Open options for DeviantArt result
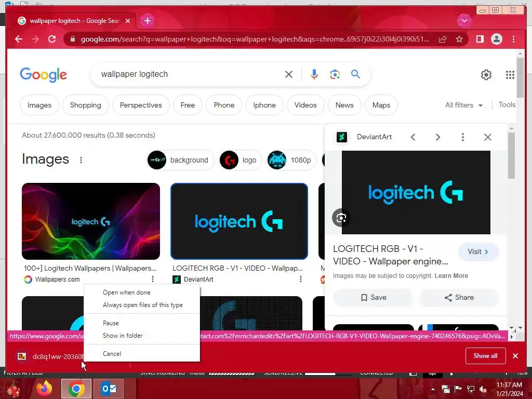532x399 pixels. coord(301,279)
